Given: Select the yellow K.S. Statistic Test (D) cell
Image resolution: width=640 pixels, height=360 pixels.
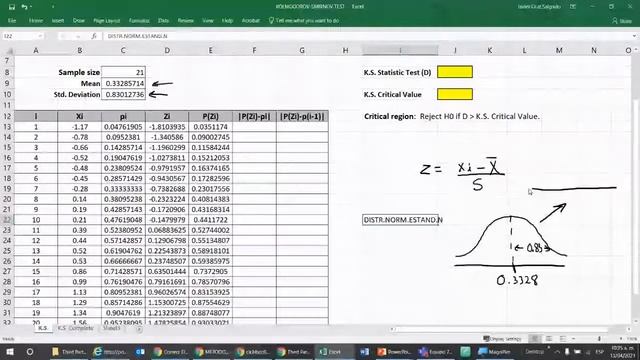Looking at the screenshot, I should 455,72.
